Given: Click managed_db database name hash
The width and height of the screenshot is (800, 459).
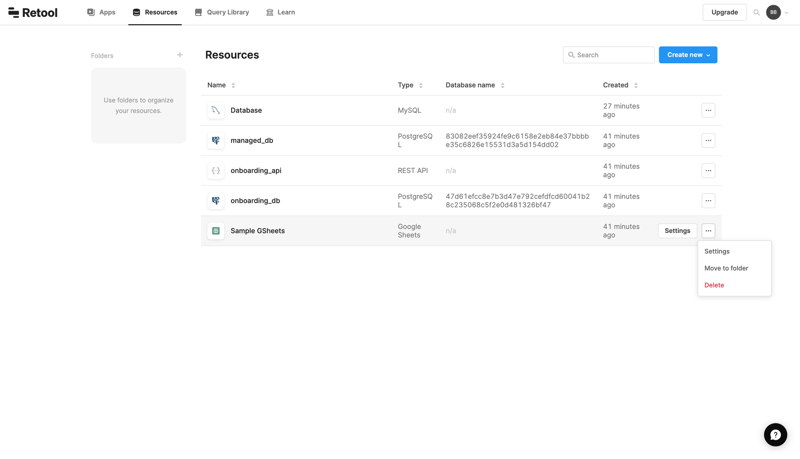Looking at the screenshot, I should (517, 140).
